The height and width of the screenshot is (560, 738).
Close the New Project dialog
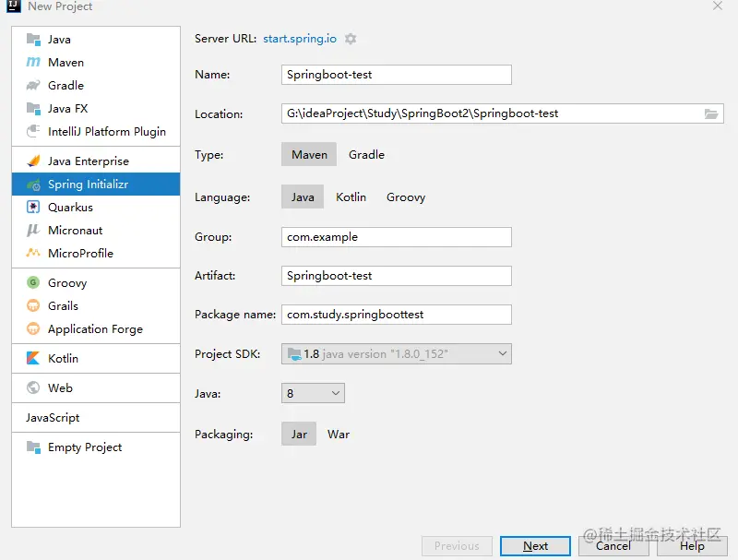(718, 6)
